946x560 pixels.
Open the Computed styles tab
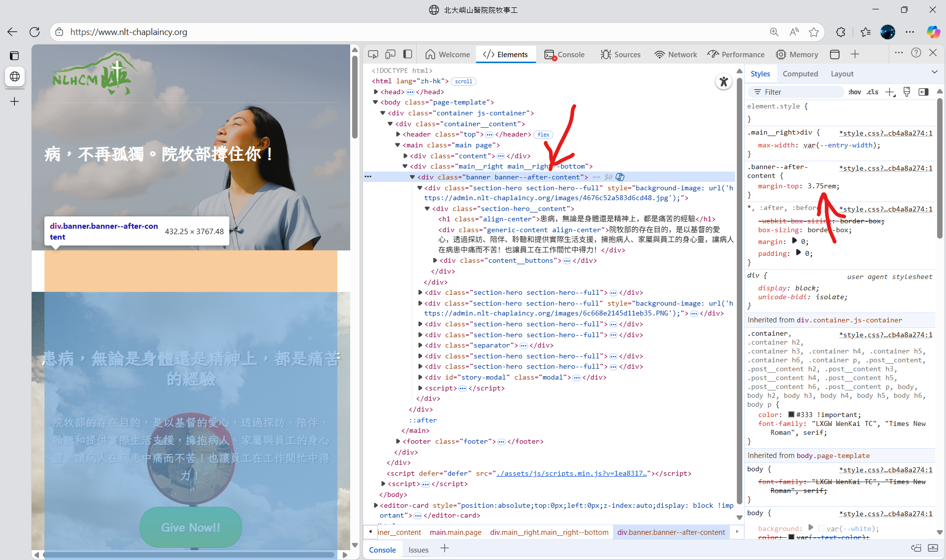800,74
